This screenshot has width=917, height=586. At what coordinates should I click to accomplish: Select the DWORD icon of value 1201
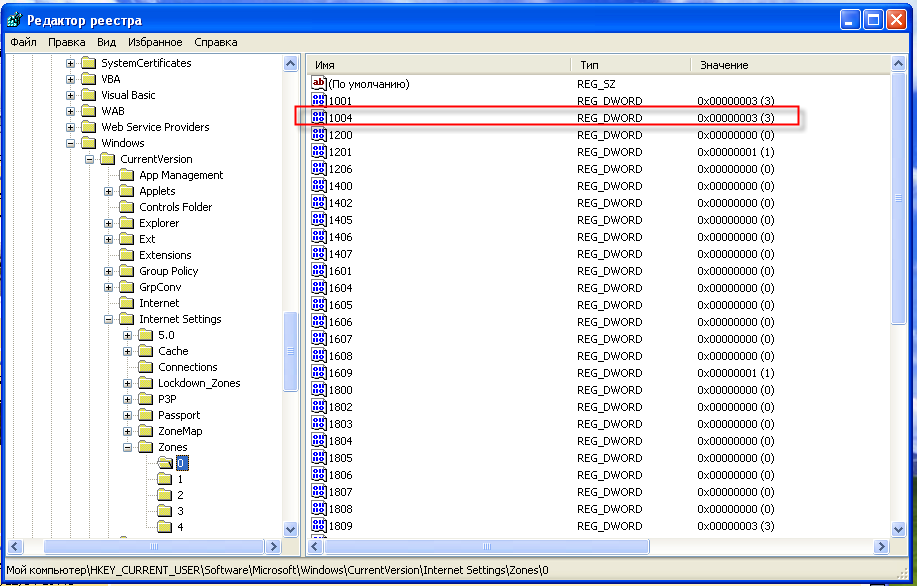pos(319,151)
